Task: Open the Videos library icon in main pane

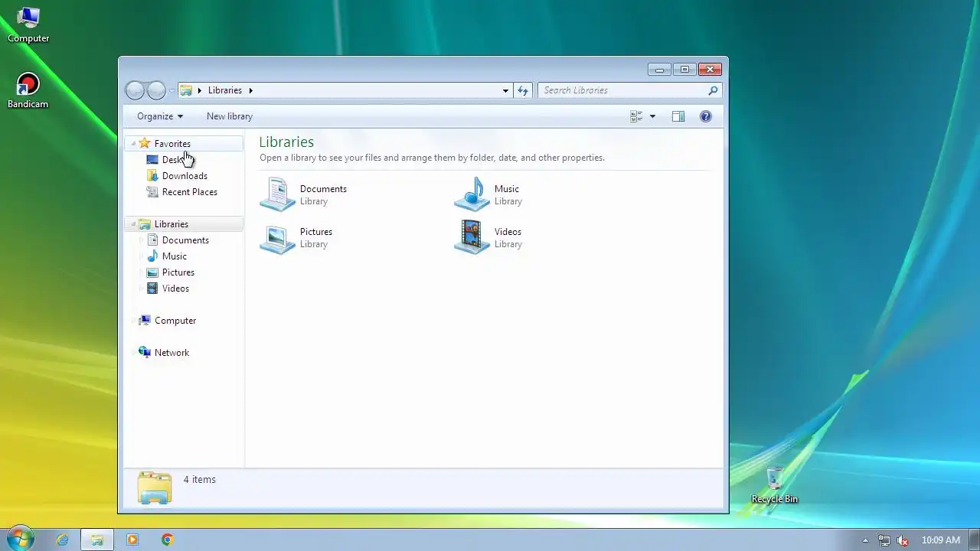Action: [x=472, y=237]
